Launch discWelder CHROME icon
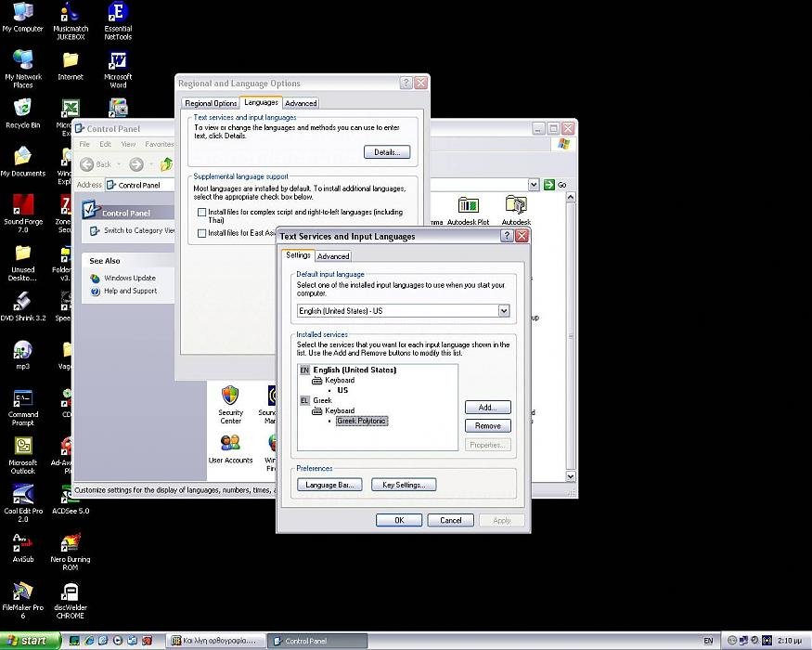Image resolution: width=812 pixels, height=650 pixels. pos(71,600)
